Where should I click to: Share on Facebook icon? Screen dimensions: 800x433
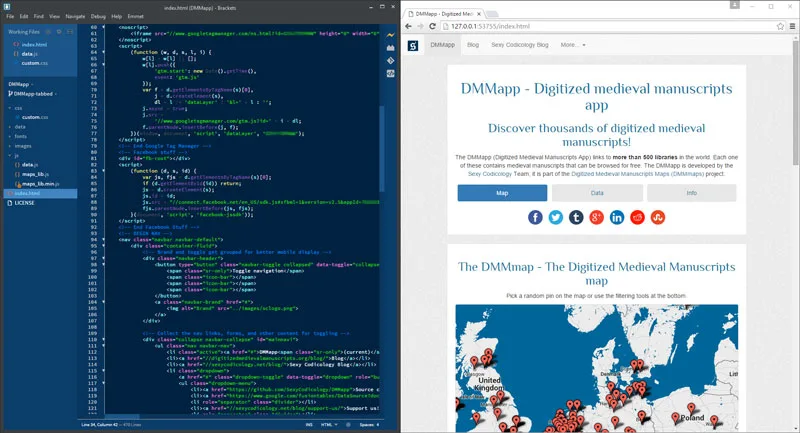pos(535,217)
